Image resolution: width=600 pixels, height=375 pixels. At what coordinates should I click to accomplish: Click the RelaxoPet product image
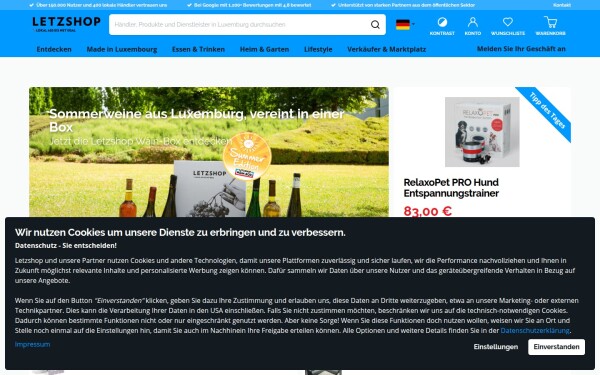click(x=482, y=132)
